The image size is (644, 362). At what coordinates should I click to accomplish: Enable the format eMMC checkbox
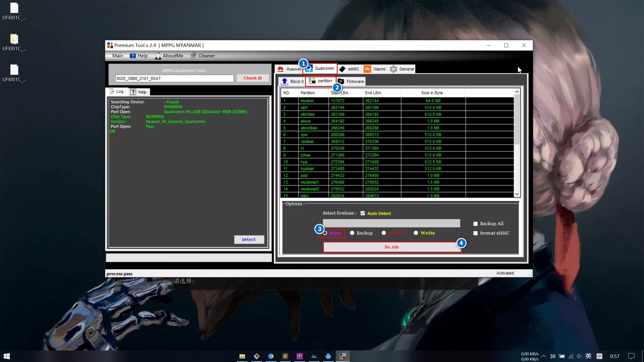(x=475, y=233)
